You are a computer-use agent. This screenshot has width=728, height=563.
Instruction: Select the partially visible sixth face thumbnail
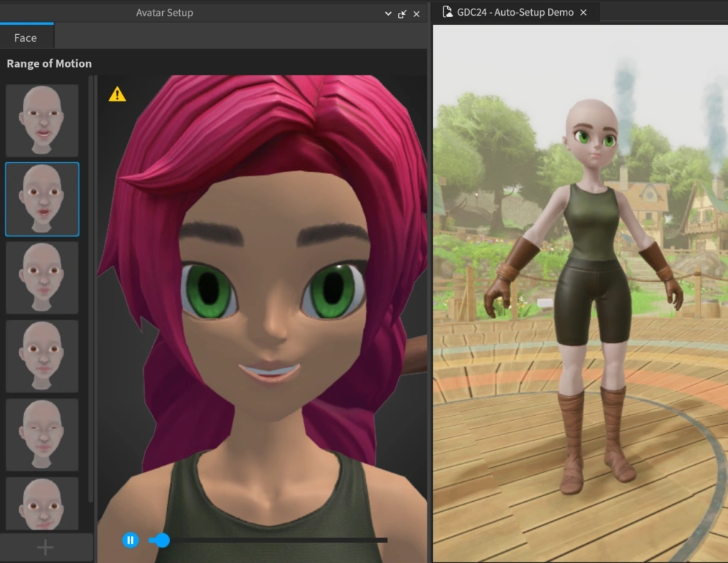pos(42,503)
